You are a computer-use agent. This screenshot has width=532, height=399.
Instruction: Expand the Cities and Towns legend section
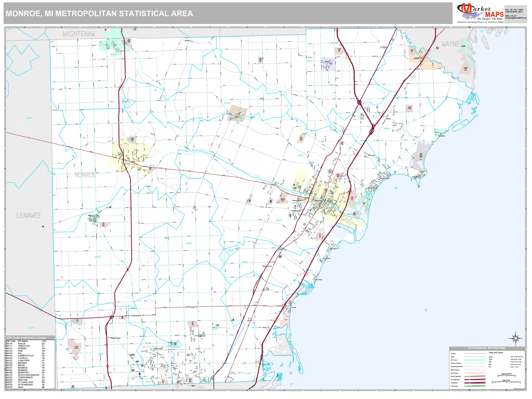pos(496,353)
